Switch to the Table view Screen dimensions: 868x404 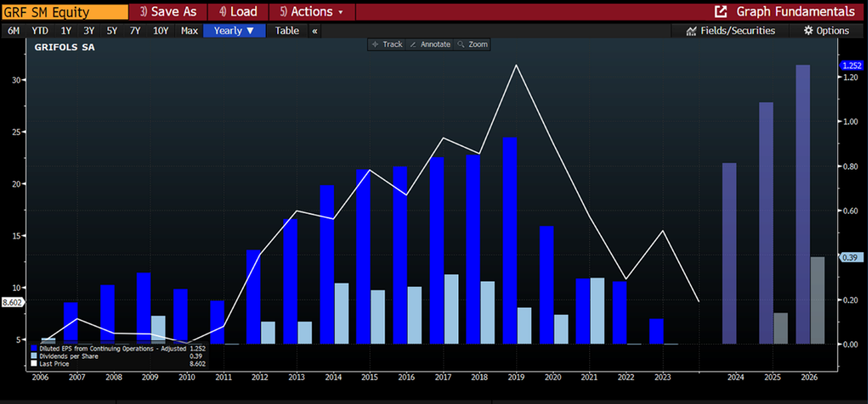tap(287, 31)
